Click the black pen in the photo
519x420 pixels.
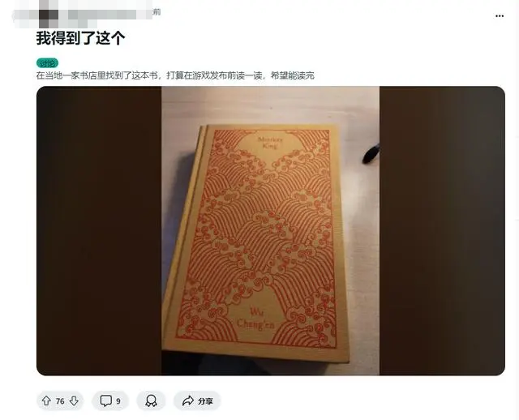click(x=371, y=154)
